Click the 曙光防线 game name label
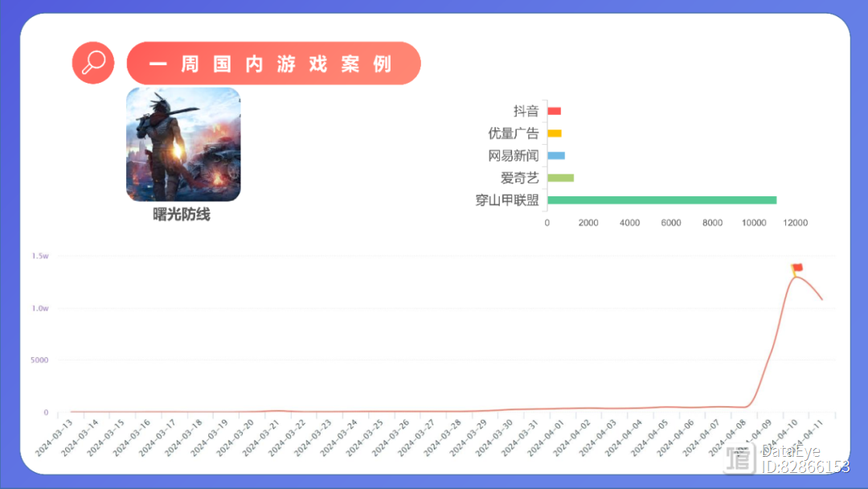The image size is (868, 489). (x=182, y=215)
